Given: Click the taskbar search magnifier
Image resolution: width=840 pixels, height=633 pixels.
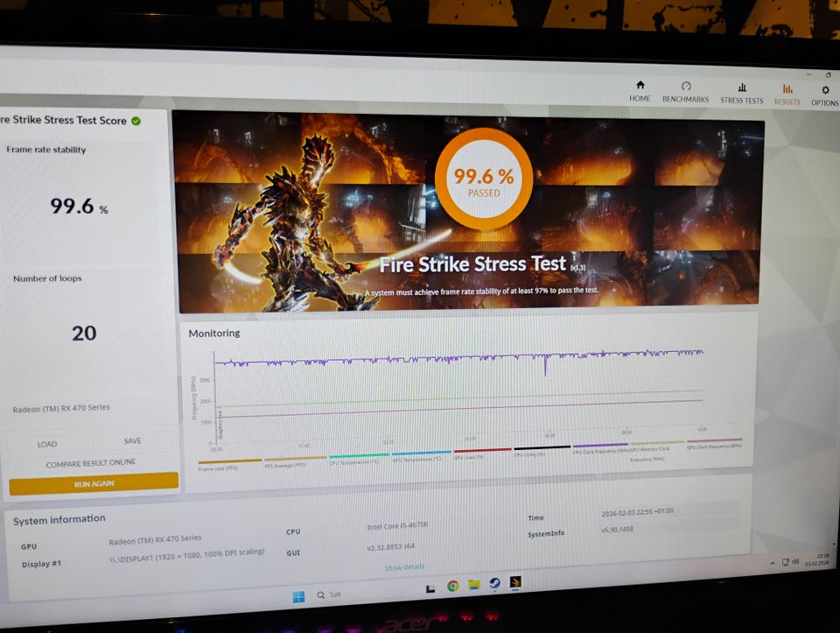Looking at the screenshot, I should pos(321,595).
